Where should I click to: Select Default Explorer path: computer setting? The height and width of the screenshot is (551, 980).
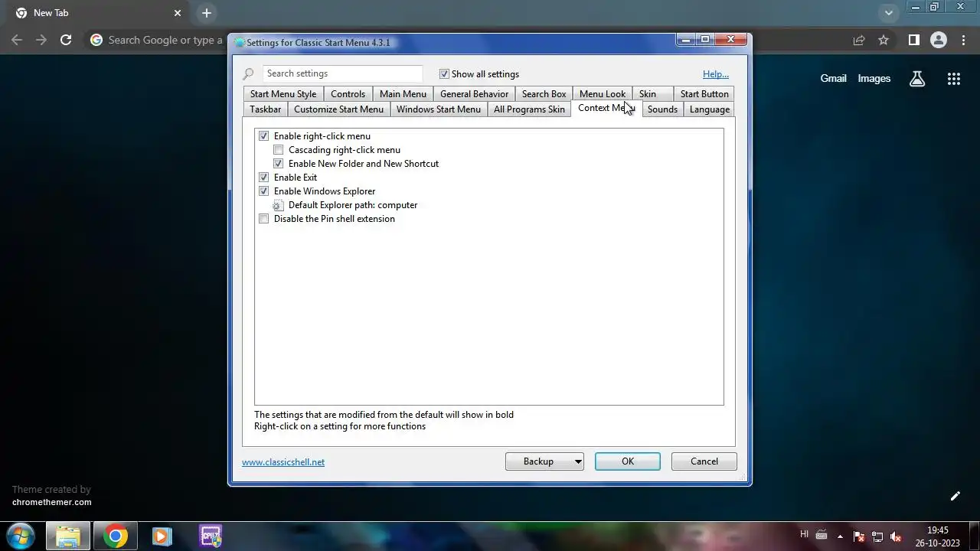[353, 205]
